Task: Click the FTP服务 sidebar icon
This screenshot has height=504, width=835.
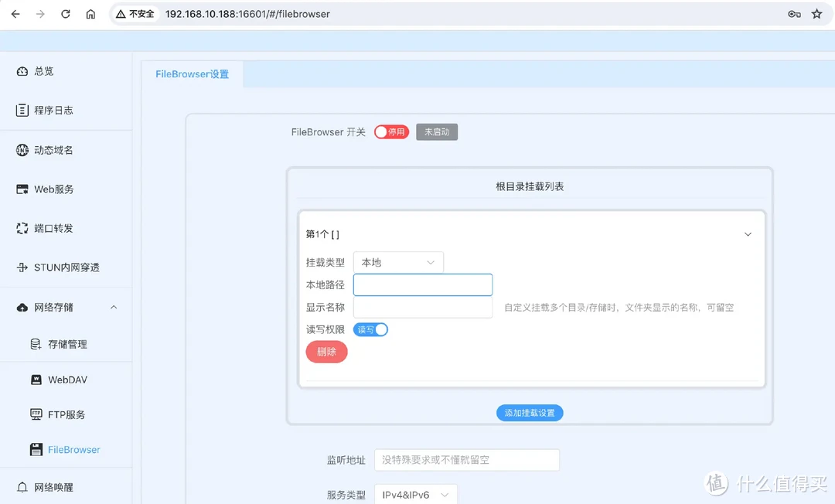Action: click(36, 414)
